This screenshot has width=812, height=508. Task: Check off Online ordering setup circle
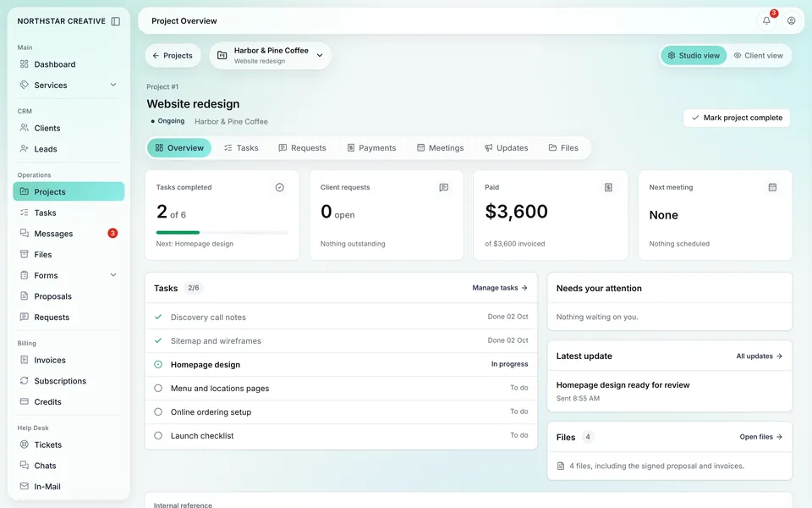pyautogui.click(x=158, y=412)
